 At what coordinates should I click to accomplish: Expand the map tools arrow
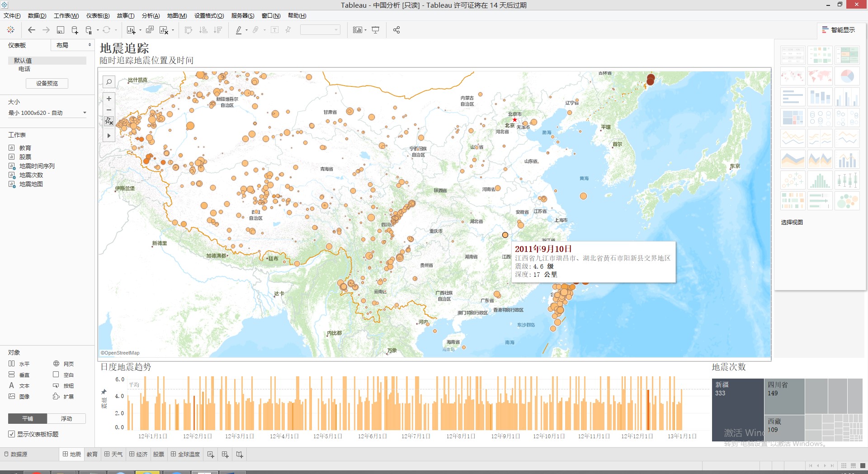109,136
